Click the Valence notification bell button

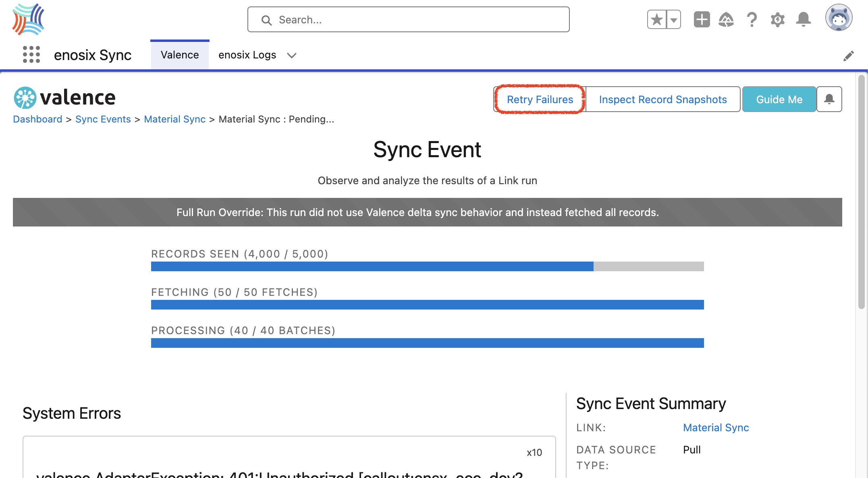click(x=829, y=99)
